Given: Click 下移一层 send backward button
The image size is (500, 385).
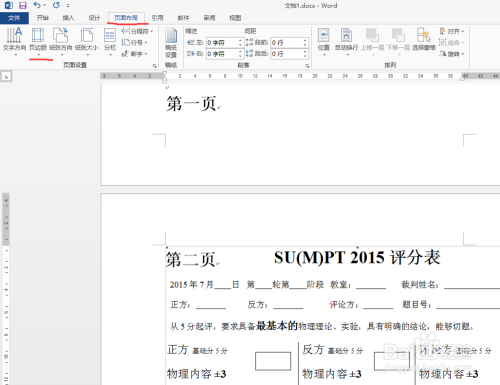Looking at the screenshot, I should (398, 41).
